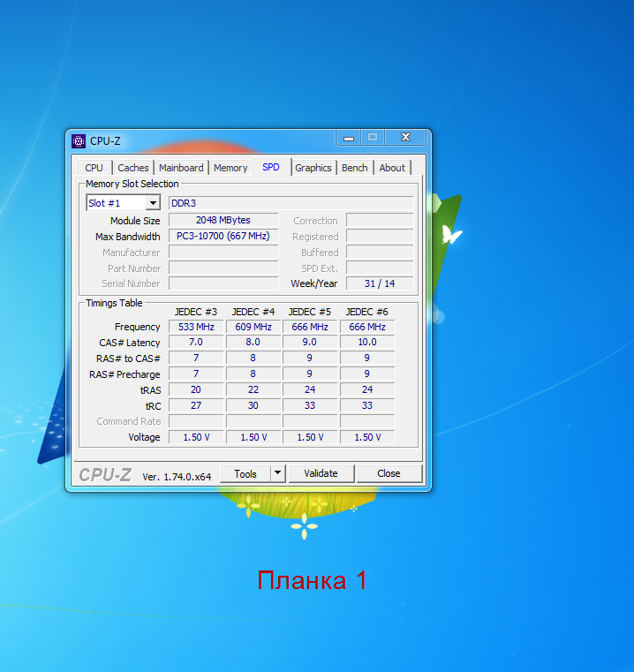Open the Graphics tab

313,168
